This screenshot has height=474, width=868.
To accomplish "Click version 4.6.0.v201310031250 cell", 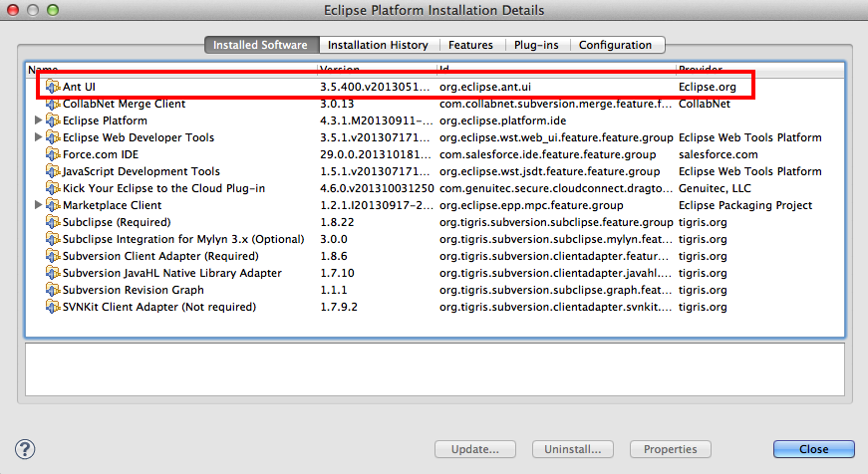I will click(x=377, y=188).
